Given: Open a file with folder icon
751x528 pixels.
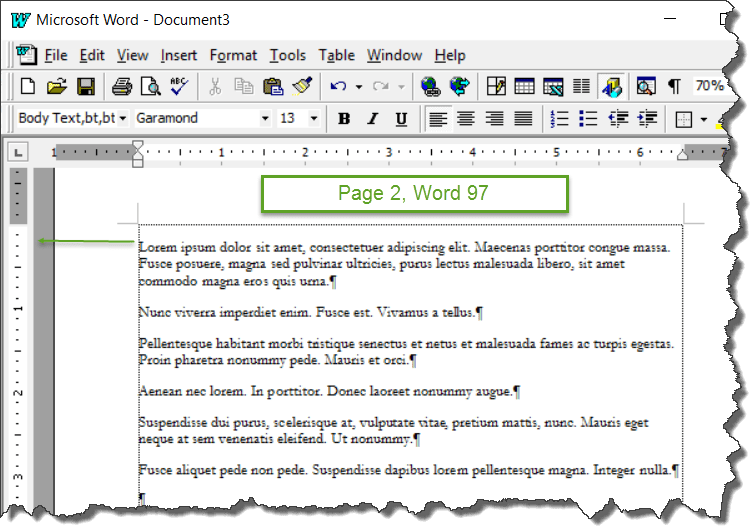Looking at the screenshot, I should 57,87.
